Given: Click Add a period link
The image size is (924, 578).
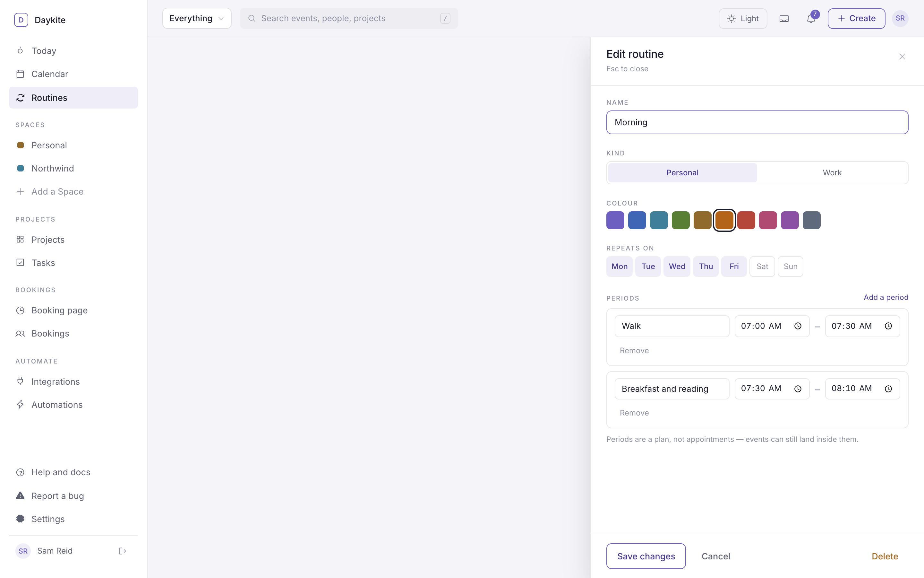Looking at the screenshot, I should pos(886,297).
